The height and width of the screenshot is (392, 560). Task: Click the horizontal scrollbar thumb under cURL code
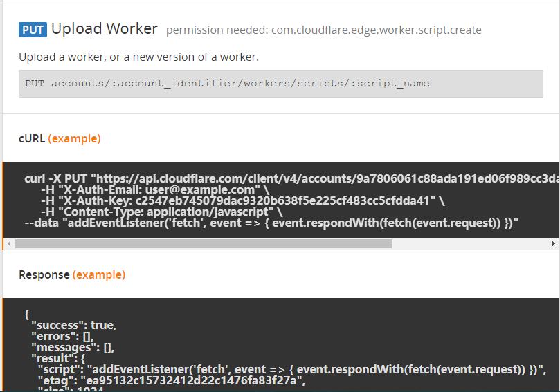204,244
